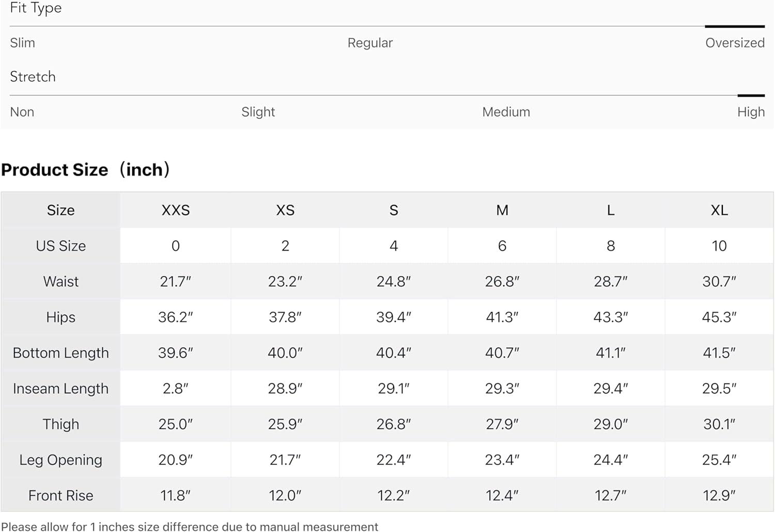
Task: Select the Slim fit type label
Action: click(23, 43)
